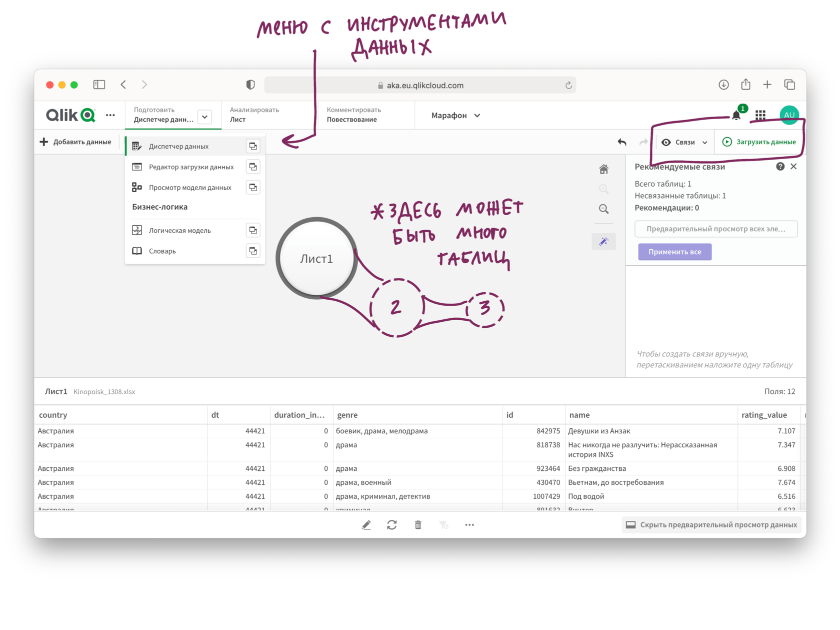
Task: Open the Qlik three-dots navigation menu
Action: pyautogui.click(x=110, y=115)
